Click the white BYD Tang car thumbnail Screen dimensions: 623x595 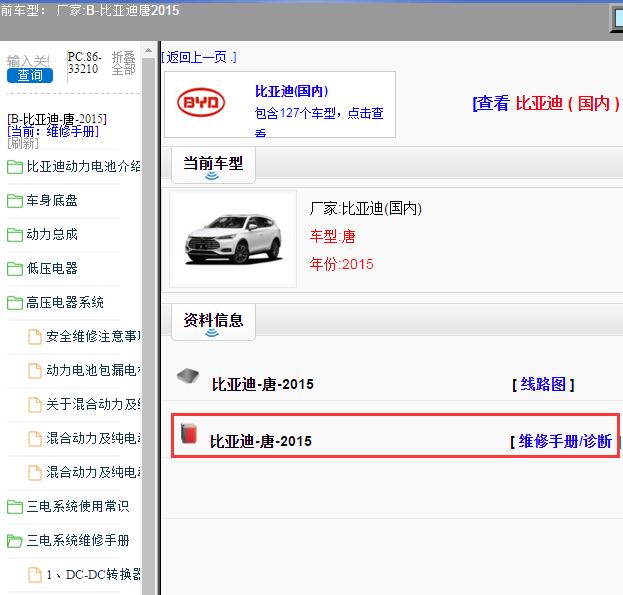[x=233, y=239]
